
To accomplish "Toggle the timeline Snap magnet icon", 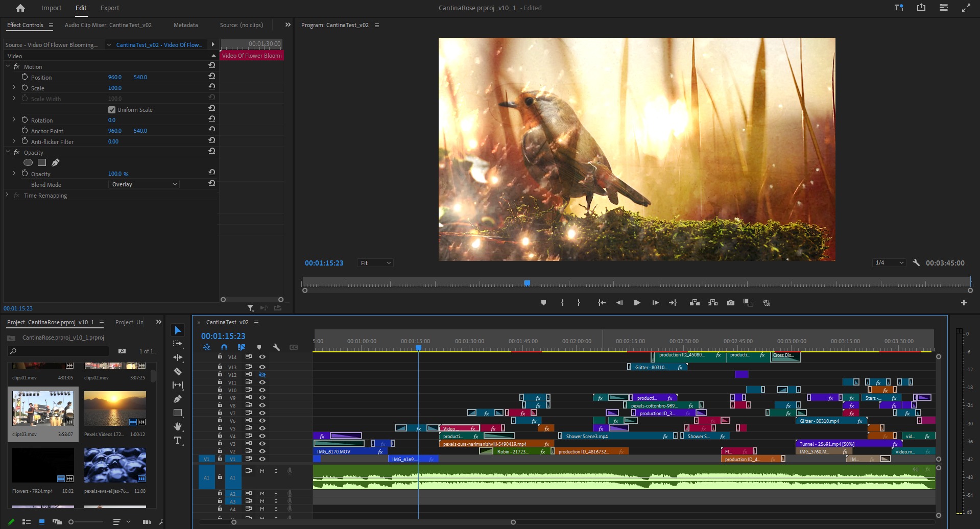I will (224, 347).
